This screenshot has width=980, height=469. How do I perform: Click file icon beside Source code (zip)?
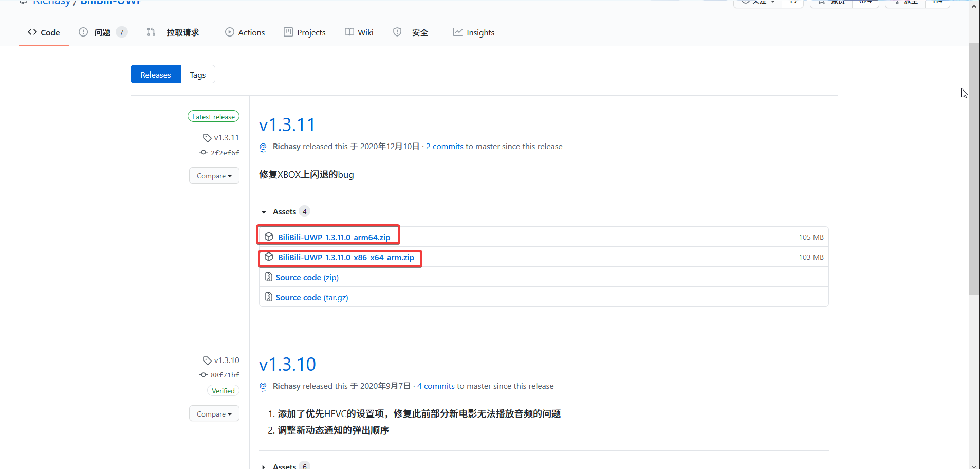[x=268, y=277]
